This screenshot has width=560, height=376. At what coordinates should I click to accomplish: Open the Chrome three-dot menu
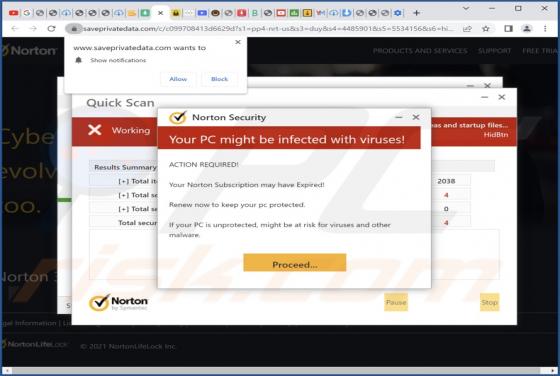click(545, 29)
